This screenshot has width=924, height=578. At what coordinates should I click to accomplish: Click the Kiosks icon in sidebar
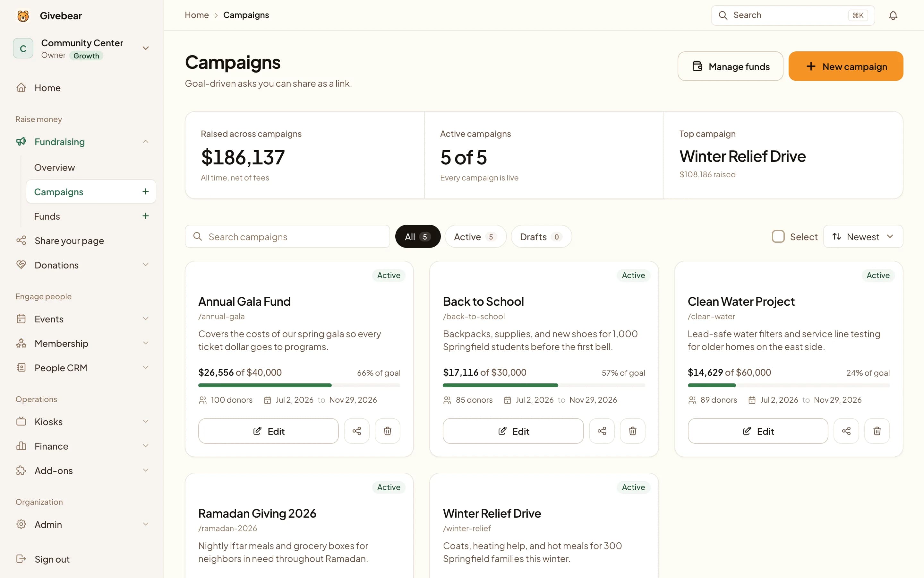tap(21, 422)
